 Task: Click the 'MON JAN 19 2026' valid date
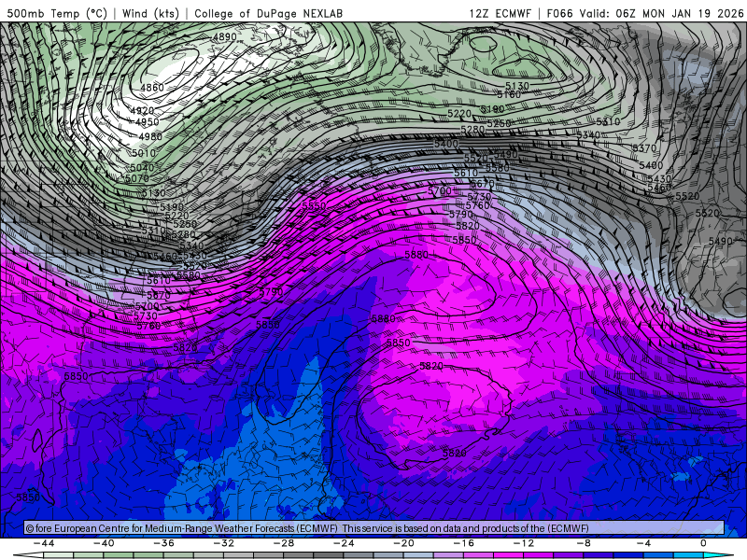pyautogui.click(x=692, y=13)
